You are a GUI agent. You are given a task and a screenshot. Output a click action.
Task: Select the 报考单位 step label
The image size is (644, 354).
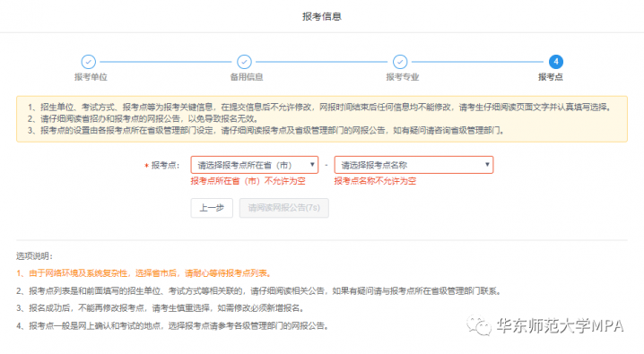[91, 77]
